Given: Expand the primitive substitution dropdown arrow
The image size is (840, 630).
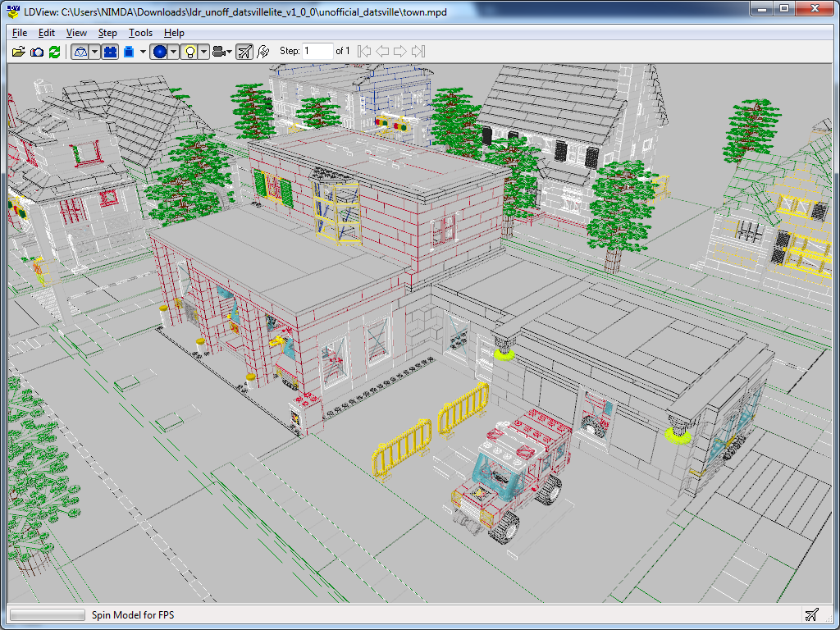Looking at the screenshot, I should [143, 52].
